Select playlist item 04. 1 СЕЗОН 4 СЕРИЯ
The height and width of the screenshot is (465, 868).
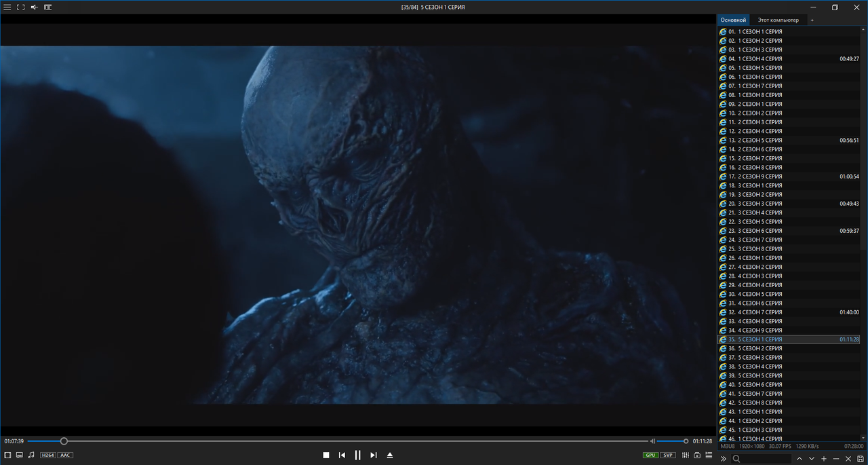(790, 58)
